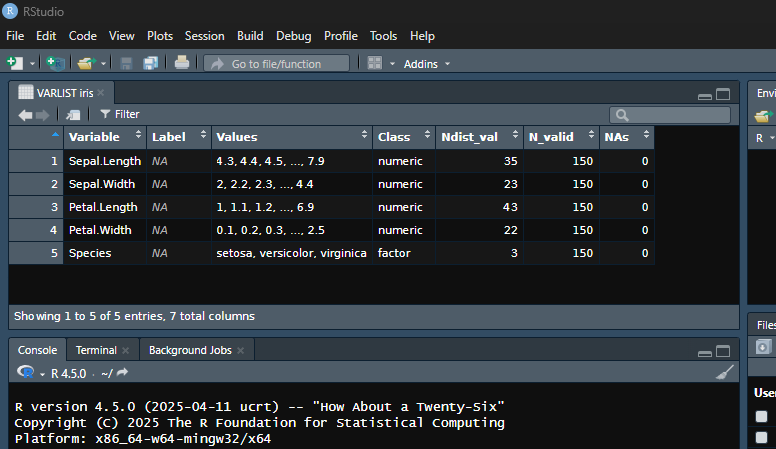The image size is (776, 449).
Task: Close the VARLIST iris tab
Action: [101, 93]
